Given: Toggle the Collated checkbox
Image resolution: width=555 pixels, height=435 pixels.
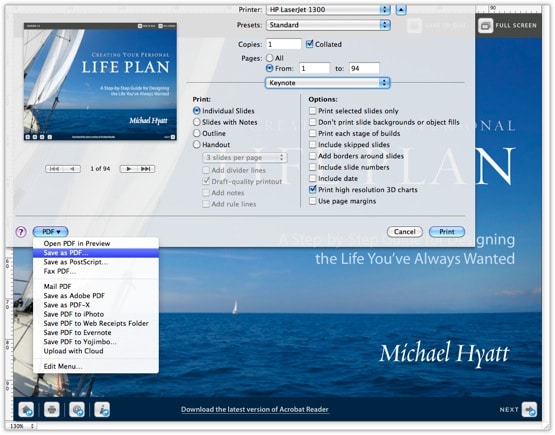Looking at the screenshot, I should (x=310, y=44).
